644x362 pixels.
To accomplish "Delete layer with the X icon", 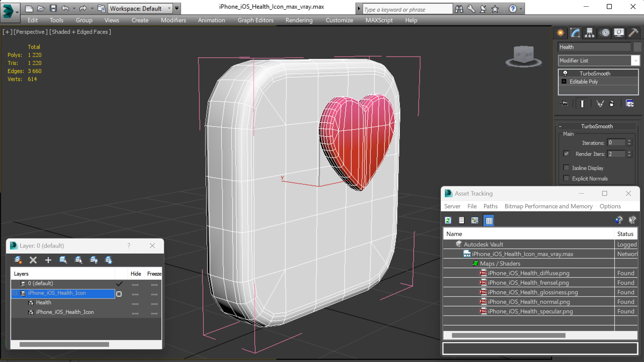I will (x=33, y=260).
